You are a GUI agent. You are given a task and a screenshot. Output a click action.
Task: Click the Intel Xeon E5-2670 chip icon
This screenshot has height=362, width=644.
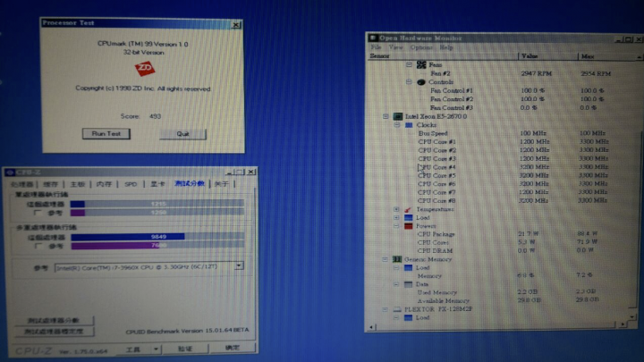tap(397, 116)
